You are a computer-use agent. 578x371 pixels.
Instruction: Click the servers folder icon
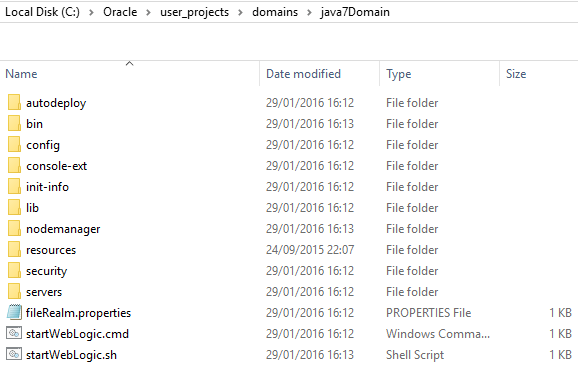coord(14,292)
